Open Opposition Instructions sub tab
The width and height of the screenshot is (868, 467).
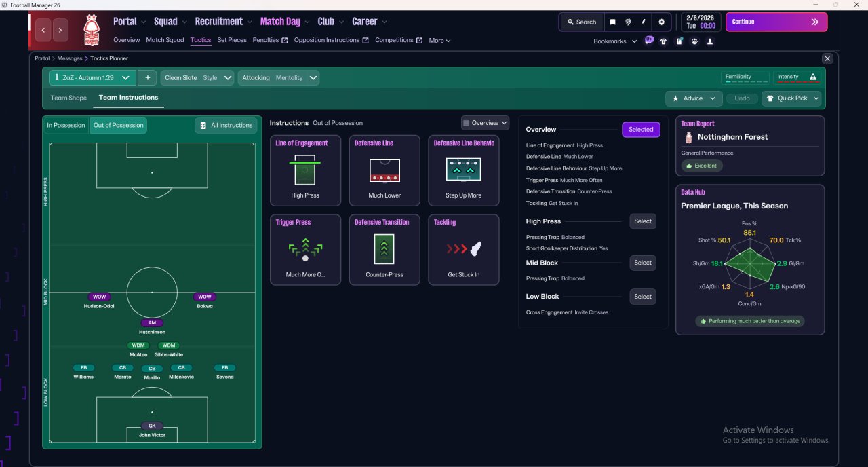pos(331,40)
